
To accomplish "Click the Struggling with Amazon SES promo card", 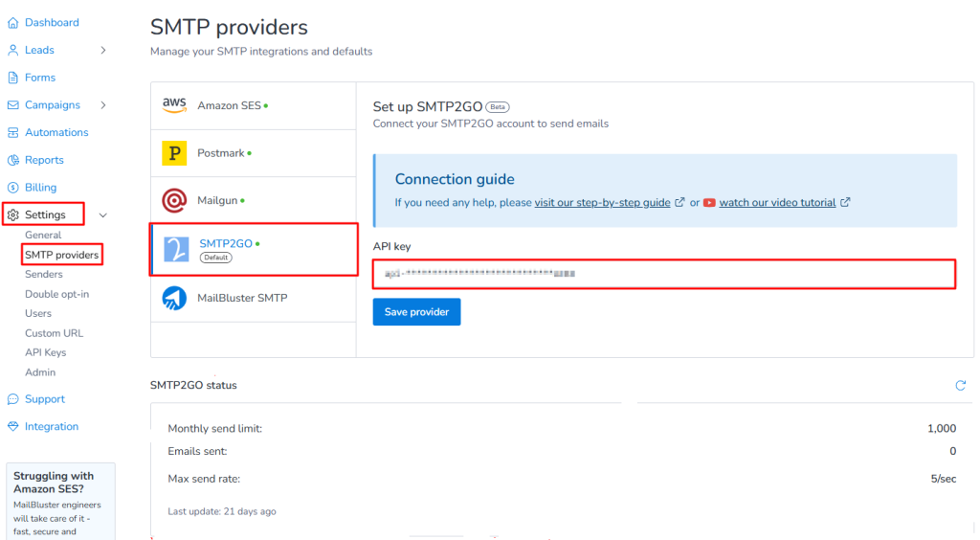I will click(x=60, y=502).
